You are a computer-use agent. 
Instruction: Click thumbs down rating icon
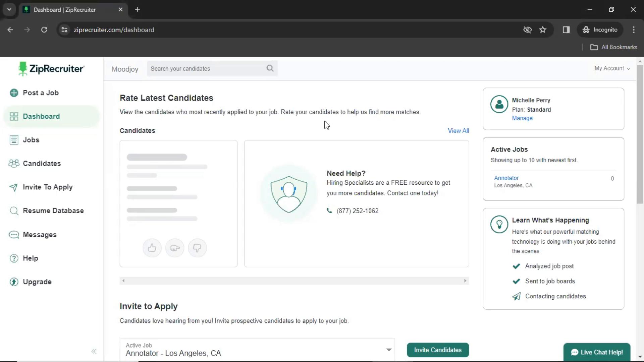click(197, 248)
